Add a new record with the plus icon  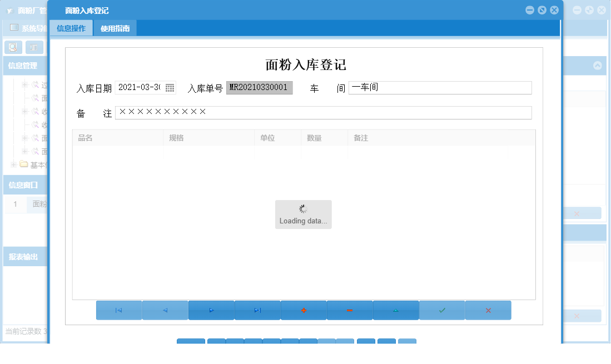click(x=304, y=310)
